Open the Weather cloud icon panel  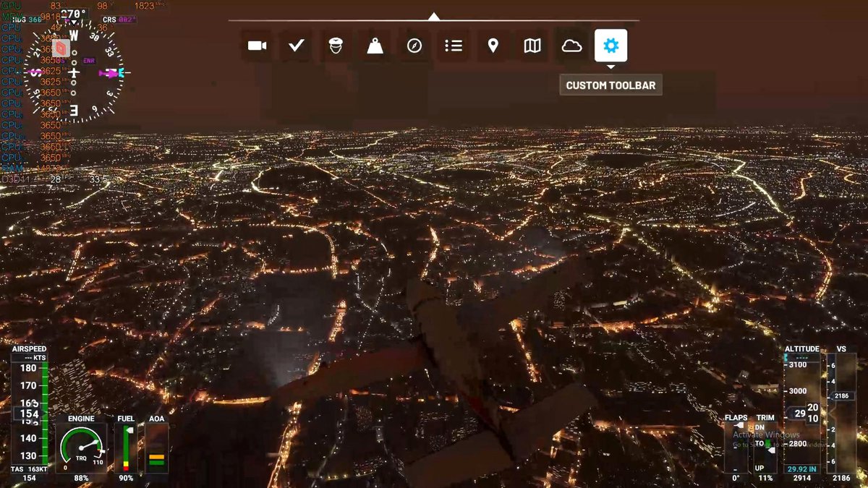[571, 46]
